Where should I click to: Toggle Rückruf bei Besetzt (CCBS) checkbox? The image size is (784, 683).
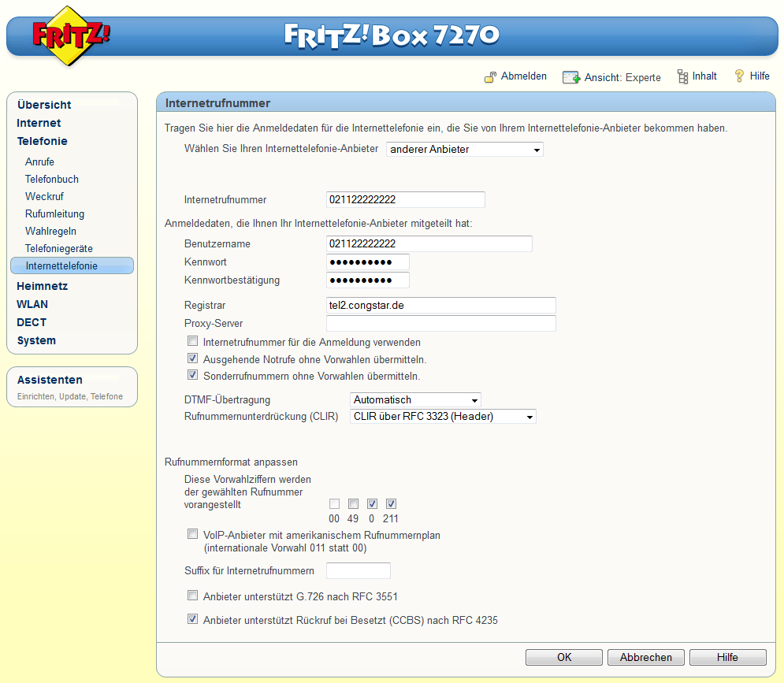pyautogui.click(x=192, y=619)
